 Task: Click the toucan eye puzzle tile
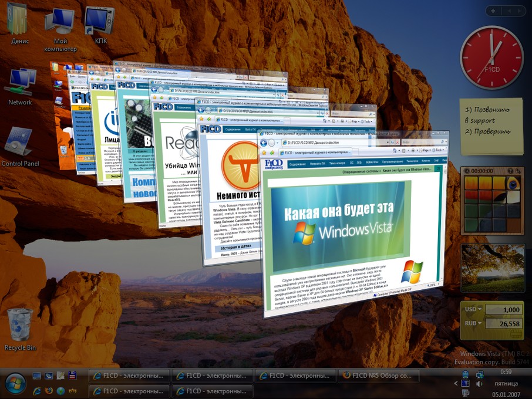(x=513, y=184)
